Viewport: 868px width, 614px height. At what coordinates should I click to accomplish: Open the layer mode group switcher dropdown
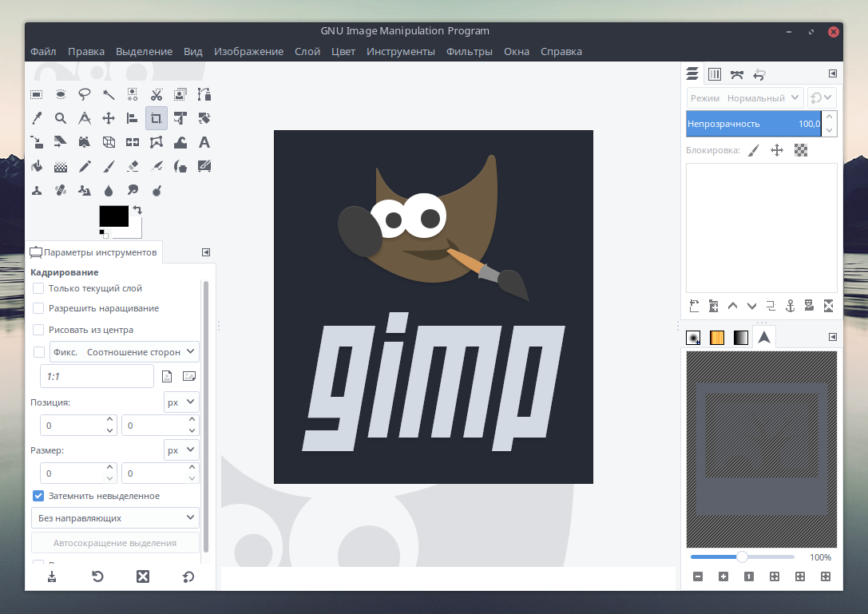(822, 98)
